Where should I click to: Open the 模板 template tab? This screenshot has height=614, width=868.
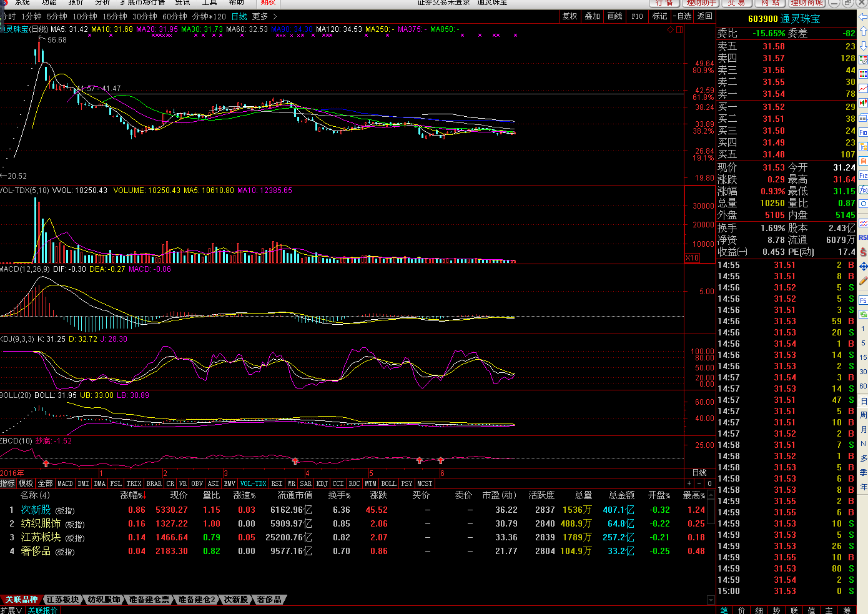pos(26,483)
